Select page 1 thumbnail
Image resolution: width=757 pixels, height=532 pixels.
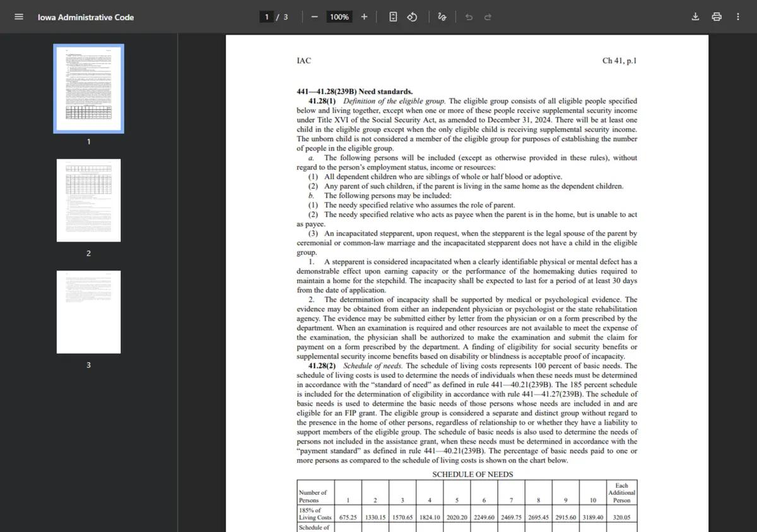pos(88,88)
